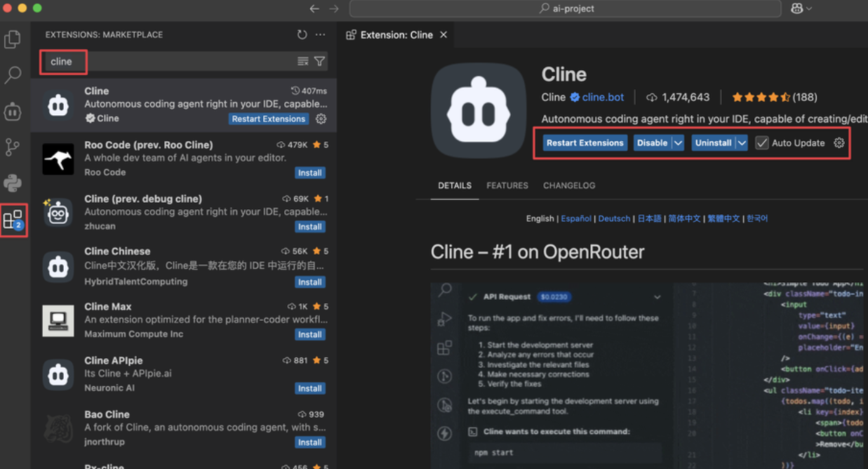The image size is (868, 469).
Task: Open the Python icon in activity bar
Action: (13, 183)
